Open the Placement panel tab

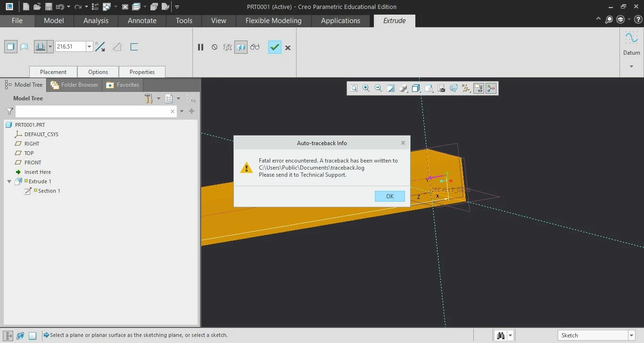[53, 72]
